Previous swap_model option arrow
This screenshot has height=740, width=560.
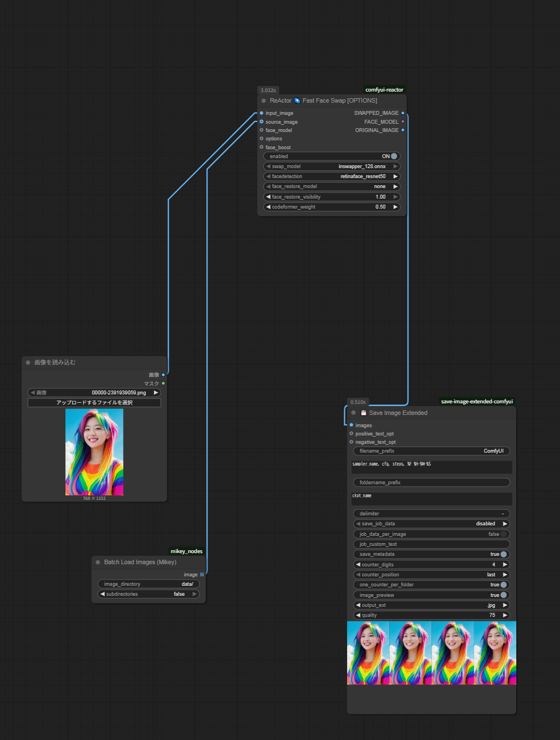click(x=268, y=166)
